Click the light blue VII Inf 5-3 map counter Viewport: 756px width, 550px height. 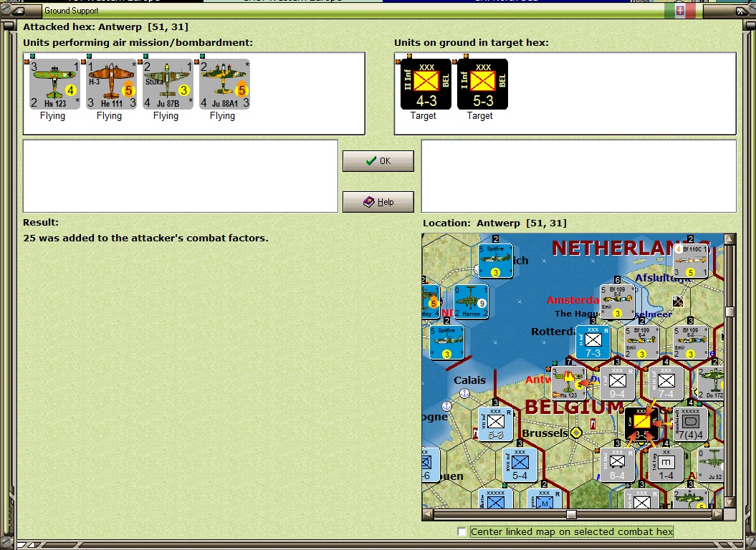(x=495, y=424)
